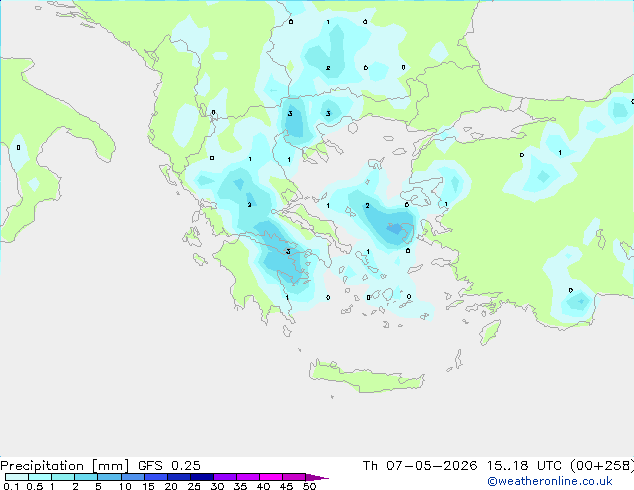
Task: Click the "40" legend scale label
Action: 263,486
